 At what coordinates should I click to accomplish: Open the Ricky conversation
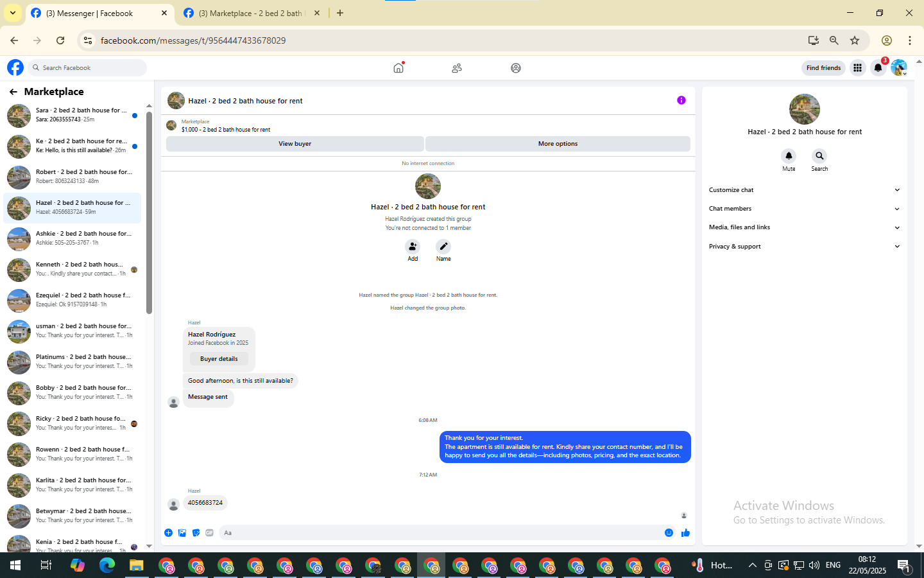coord(72,424)
